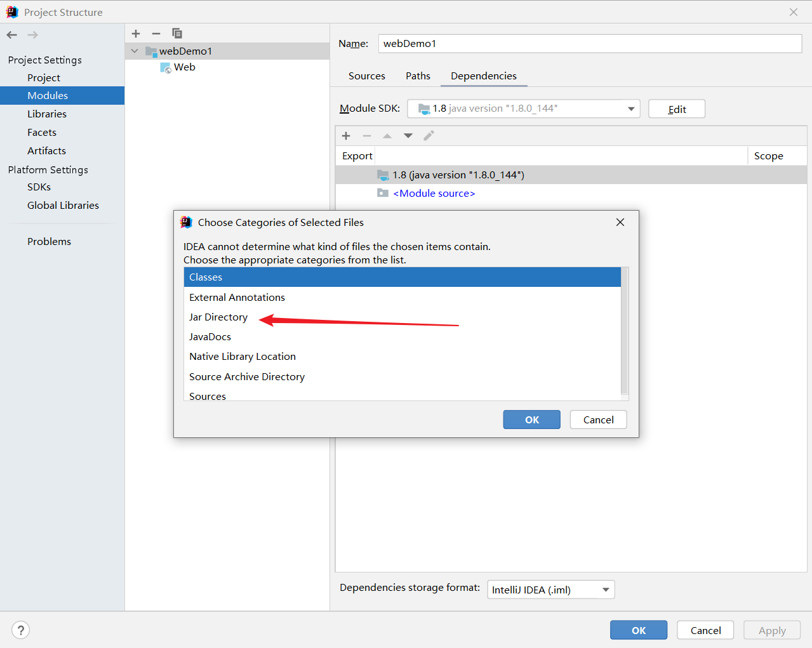The image size is (812, 648).
Task: Select the Sources category item
Action: [x=402, y=395]
